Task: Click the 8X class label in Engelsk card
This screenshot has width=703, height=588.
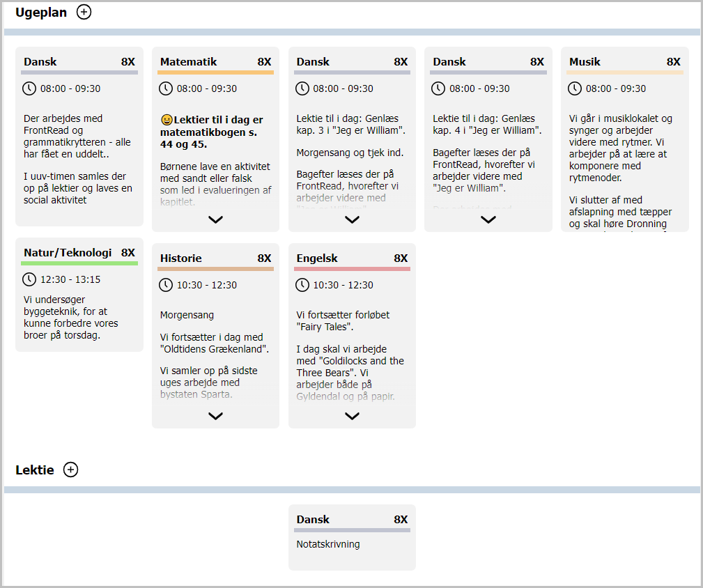Action: 401,258
